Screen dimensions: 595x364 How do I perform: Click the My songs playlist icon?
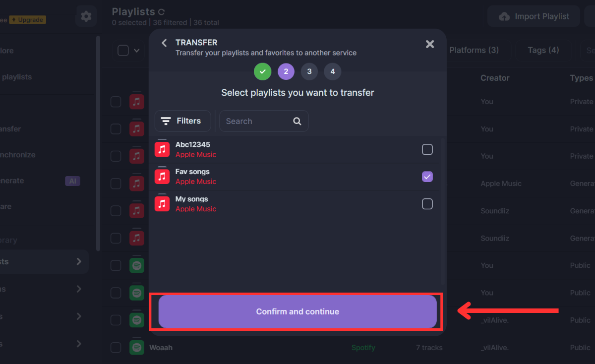point(162,204)
